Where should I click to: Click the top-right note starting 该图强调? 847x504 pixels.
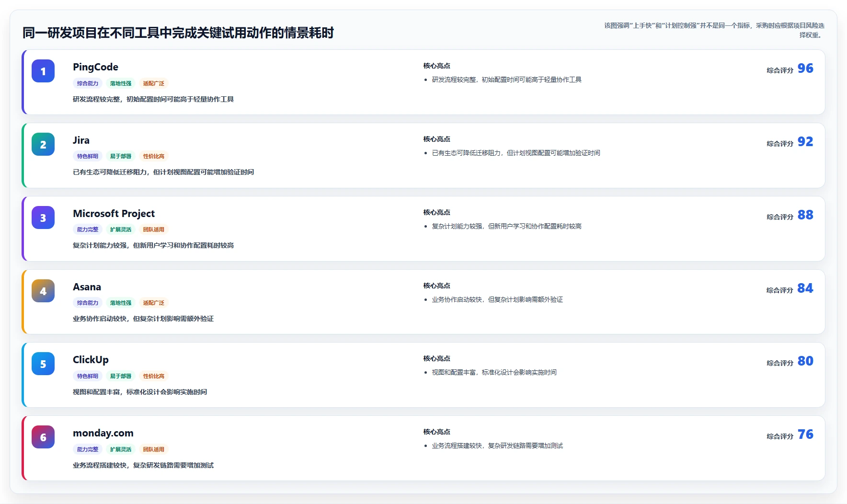click(714, 30)
